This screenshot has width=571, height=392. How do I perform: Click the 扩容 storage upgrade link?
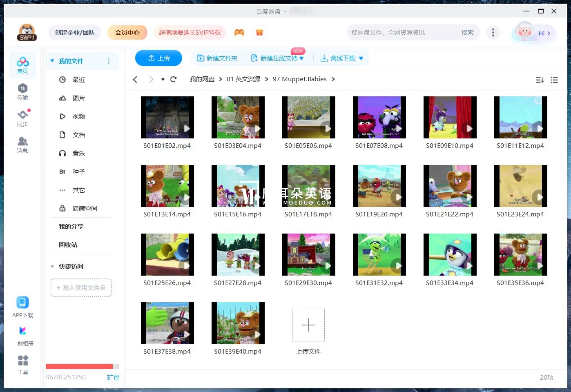click(113, 377)
